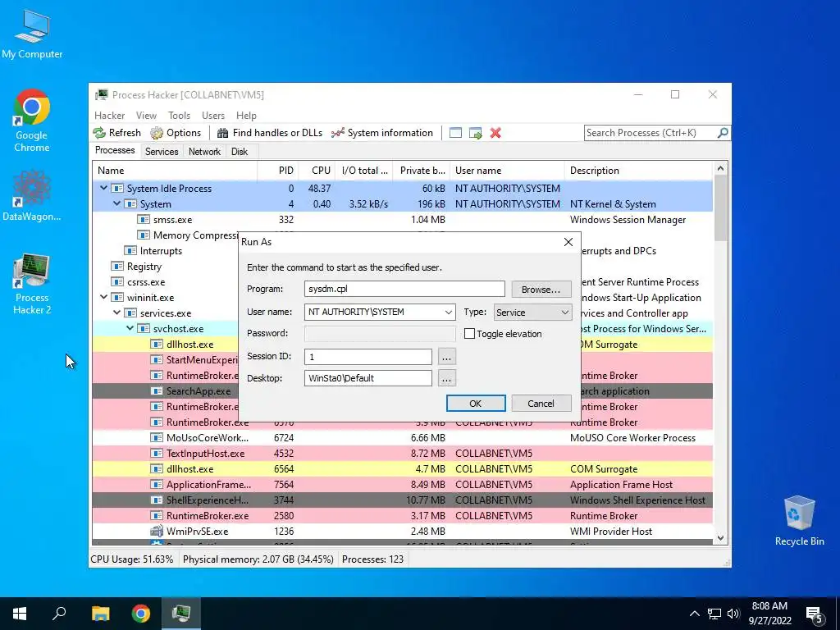Click the volume tray icon
This screenshot has width=840, height=630.
733,614
